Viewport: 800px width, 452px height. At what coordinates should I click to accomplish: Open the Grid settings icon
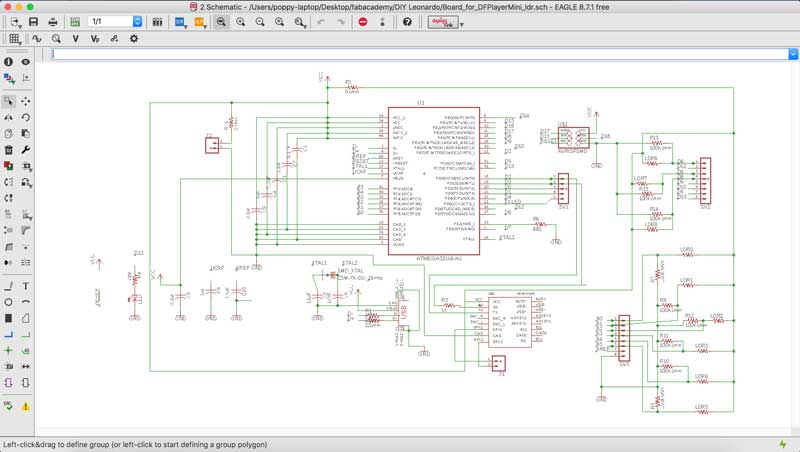pyautogui.click(x=15, y=39)
